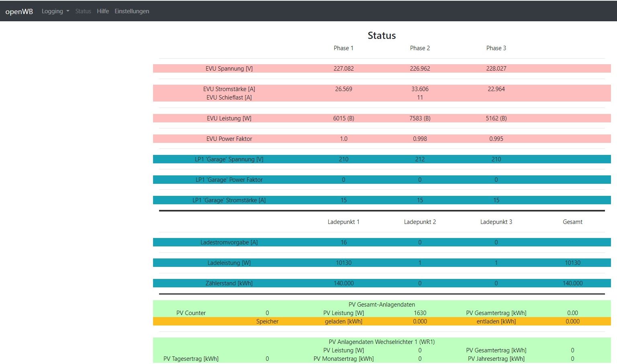Select the Status navigation item

point(83,11)
